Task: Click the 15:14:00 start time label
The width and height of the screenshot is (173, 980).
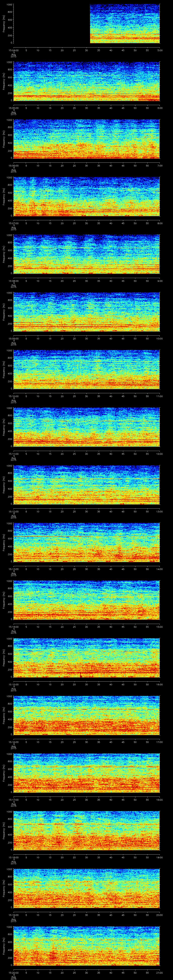Action: 14,627
